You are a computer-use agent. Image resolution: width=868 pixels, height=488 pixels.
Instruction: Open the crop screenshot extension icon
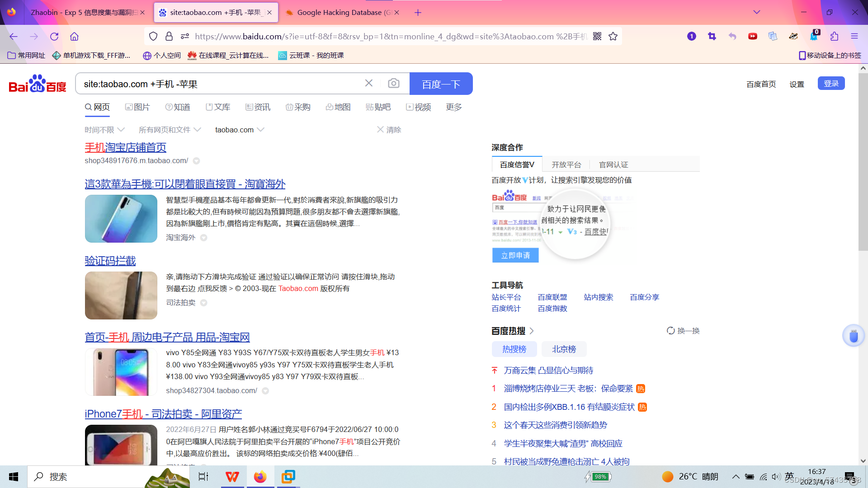coord(712,37)
